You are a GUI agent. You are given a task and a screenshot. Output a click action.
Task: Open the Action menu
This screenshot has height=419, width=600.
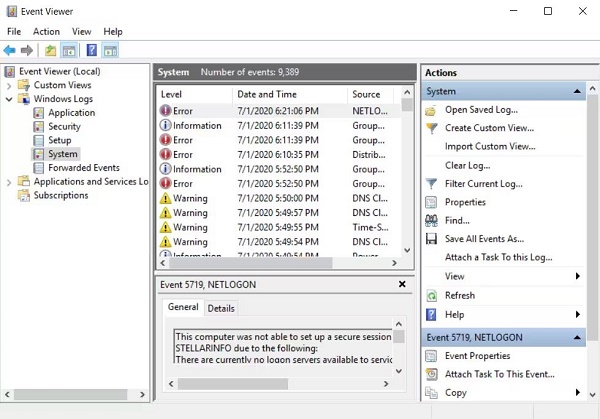46,31
